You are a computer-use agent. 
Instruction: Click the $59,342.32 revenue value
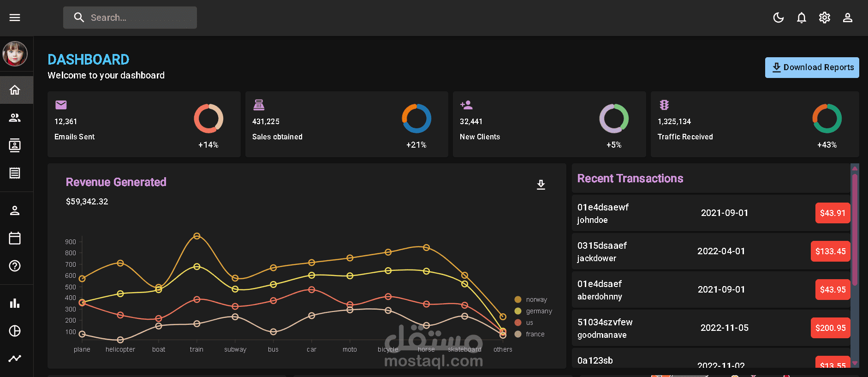[x=87, y=202]
